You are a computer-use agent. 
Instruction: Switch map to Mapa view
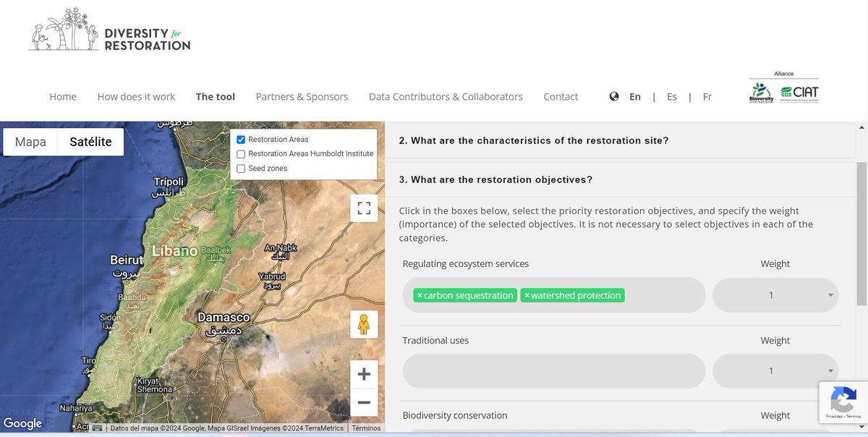coord(30,142)
